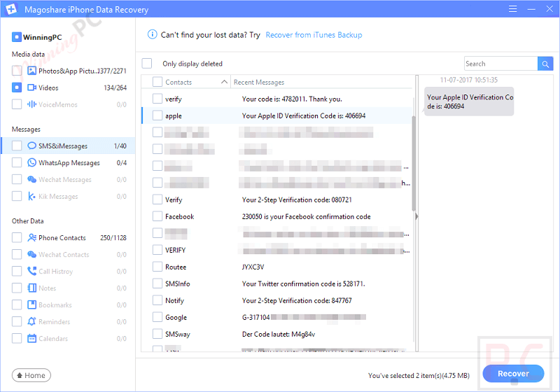
Task: Click the WhatsApp Messages icon
Action: pos(31,162)
